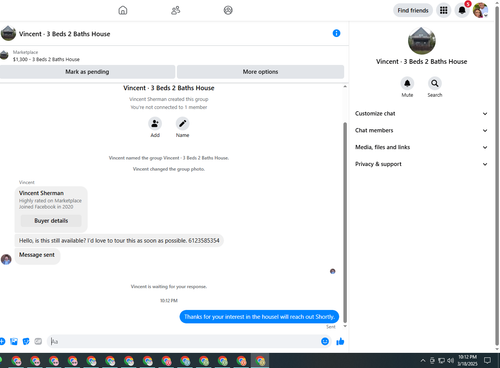Click the chat scroll-down arrow
The height and width of the screenshot is (368, 500).
point(345,326)
